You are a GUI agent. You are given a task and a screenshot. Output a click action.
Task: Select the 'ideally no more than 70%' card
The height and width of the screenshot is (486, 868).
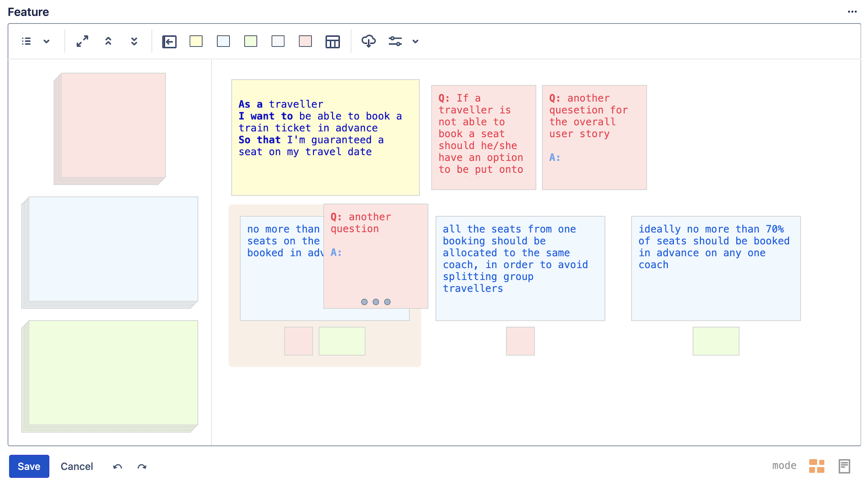click(716, 268)
